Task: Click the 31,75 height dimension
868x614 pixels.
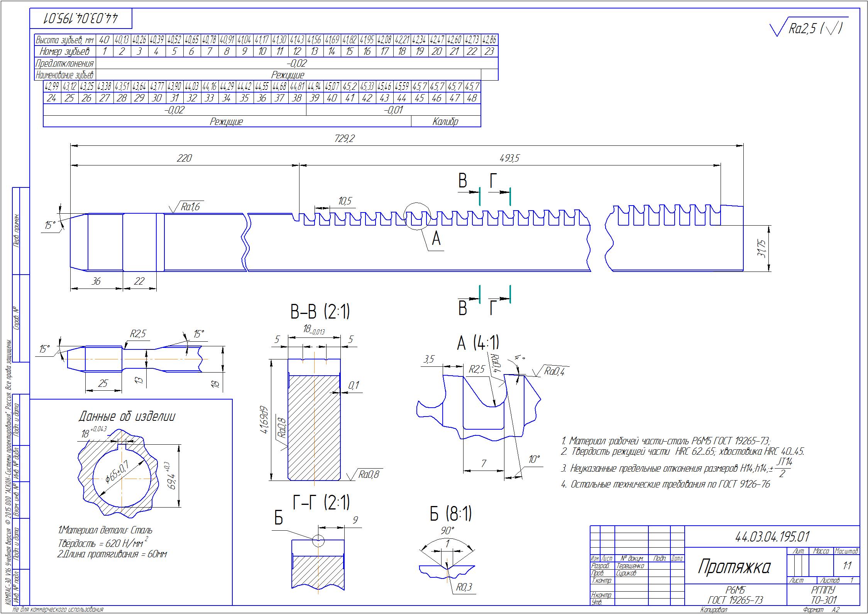Action: pyautogui.click(x=761, y=248)
